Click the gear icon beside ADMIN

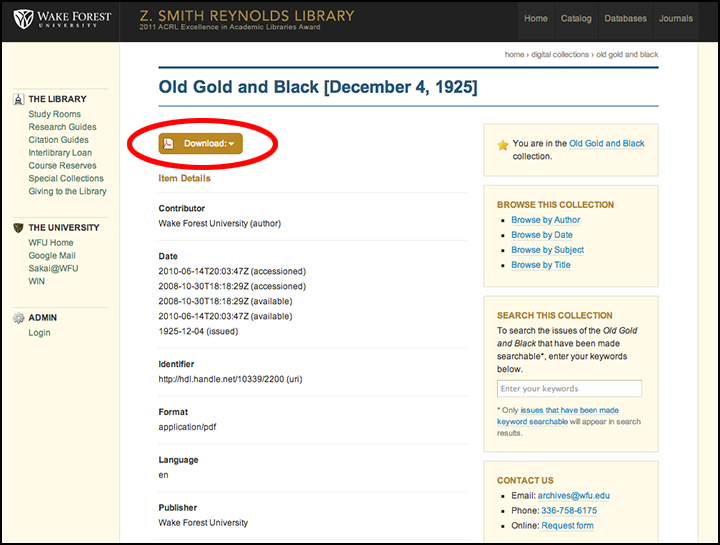18,318
